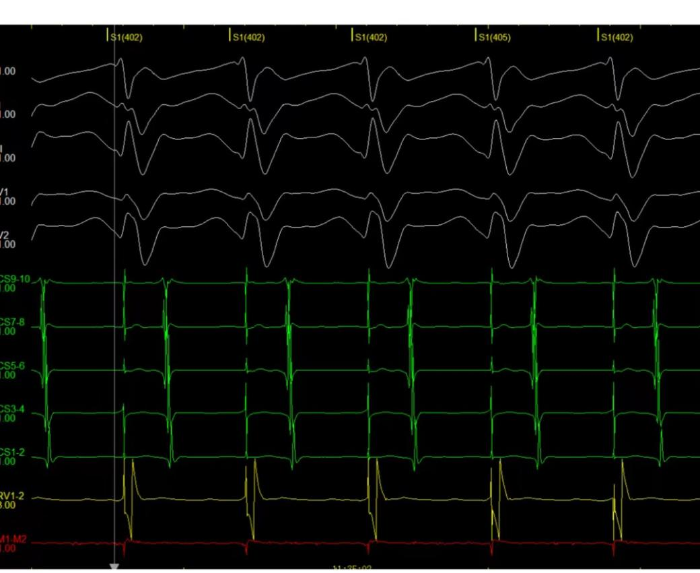Select the first S1(402) stimulus marker

point(129,37)
